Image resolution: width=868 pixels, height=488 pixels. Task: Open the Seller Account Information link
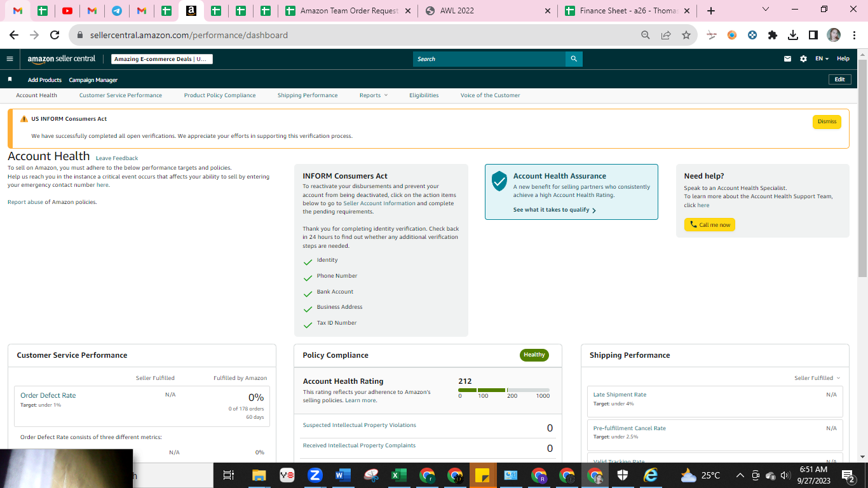pos(379,203)
